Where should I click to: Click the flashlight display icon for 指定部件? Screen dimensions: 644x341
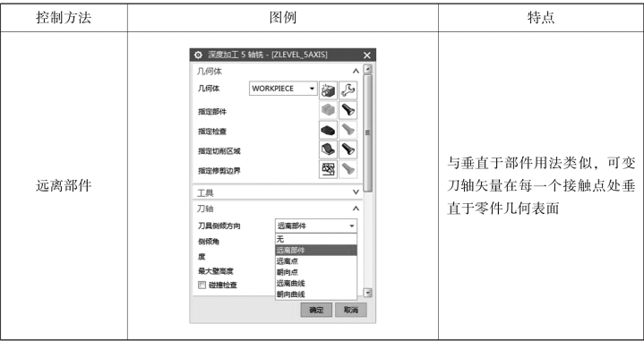(348, 110)
